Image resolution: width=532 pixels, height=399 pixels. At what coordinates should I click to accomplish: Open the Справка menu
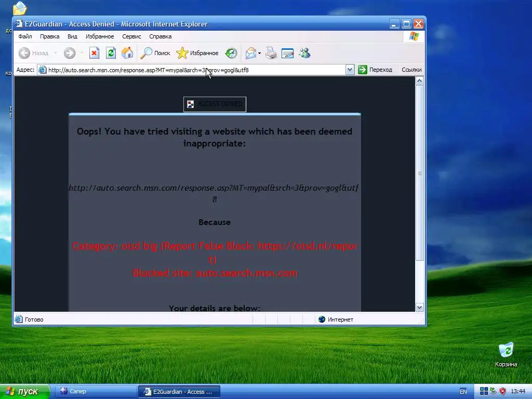[161, 36]
